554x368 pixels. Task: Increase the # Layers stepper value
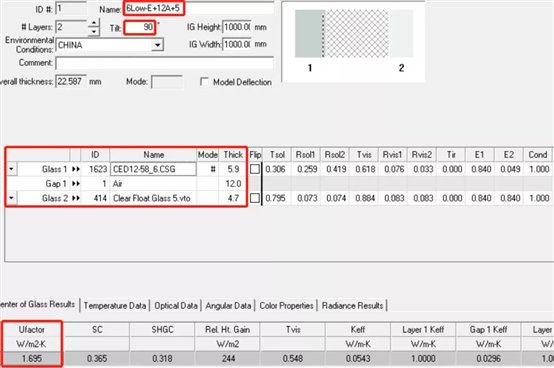click(94, 23)
